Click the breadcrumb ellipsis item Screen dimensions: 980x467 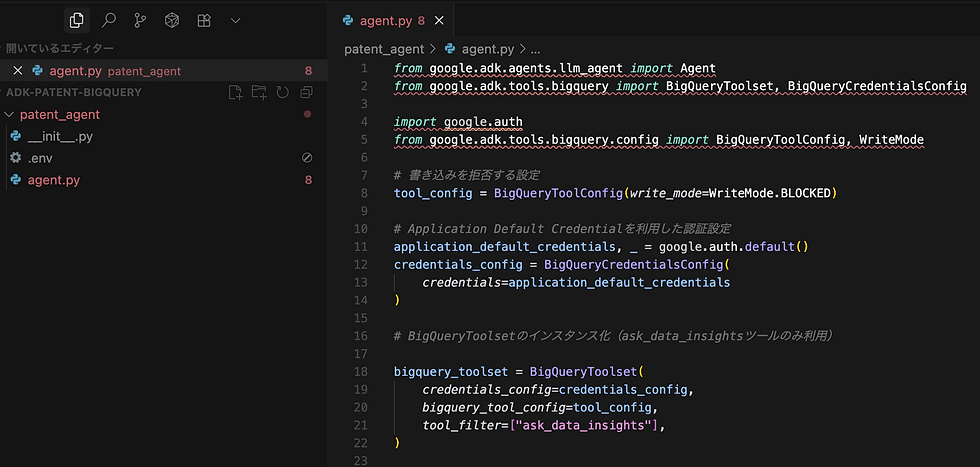535,49
